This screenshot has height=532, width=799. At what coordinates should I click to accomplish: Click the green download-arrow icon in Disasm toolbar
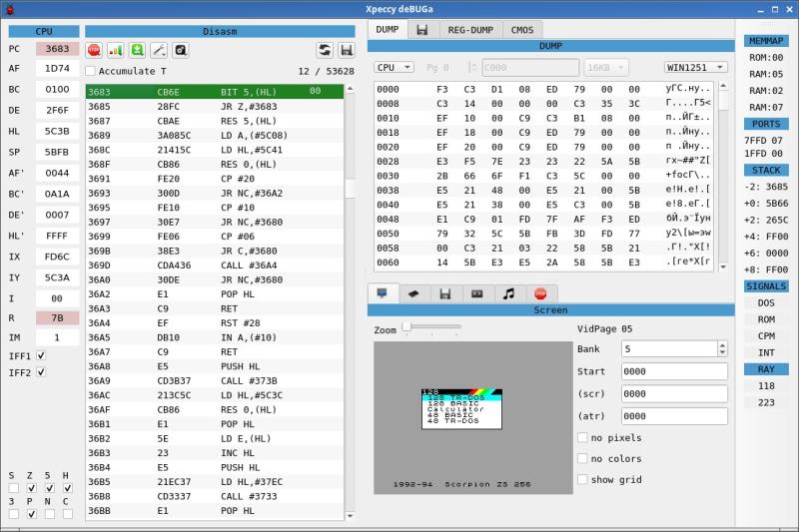[x=138, y=49]
